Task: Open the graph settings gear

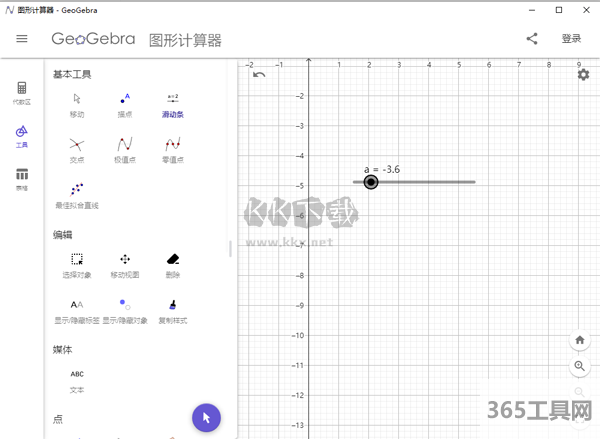Action: tap(583, 75)
